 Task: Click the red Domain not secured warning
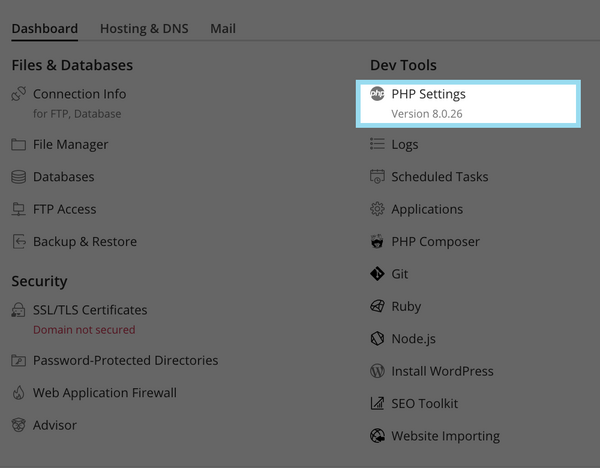coord(84,329)
